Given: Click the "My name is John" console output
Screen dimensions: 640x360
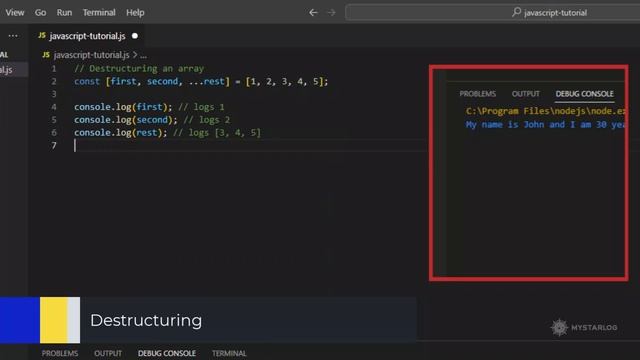Looking at the screenshot, I should pyautogui.click(x=545, y=124).
